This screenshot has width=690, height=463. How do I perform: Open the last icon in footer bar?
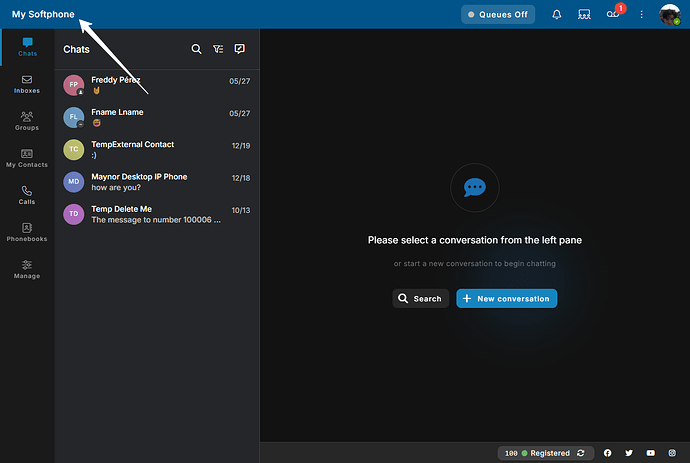click(x=672, y=453)
